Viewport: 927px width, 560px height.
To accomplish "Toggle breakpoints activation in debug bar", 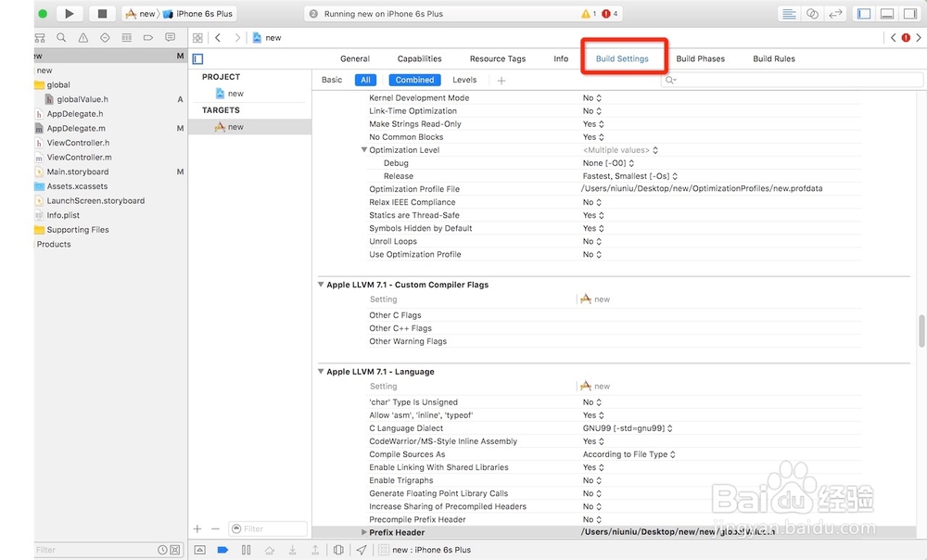I will [x=222, y=550].
